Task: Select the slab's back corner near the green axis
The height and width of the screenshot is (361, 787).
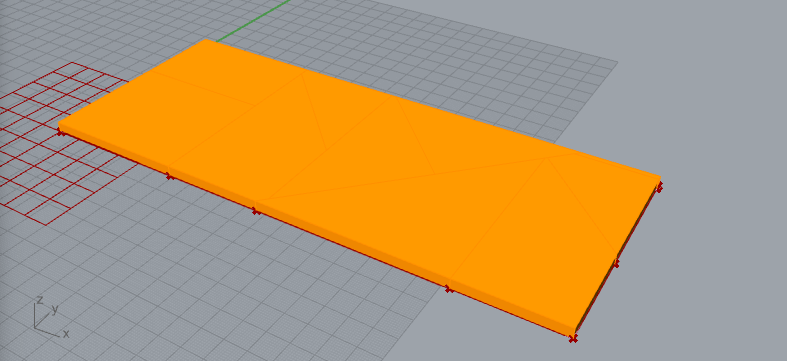Action: click(207, 40)
